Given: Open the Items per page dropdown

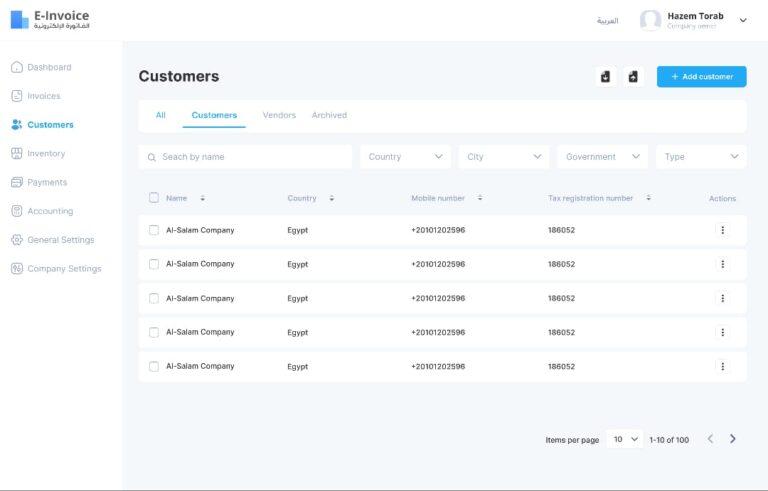Looking at the screenshot, I should [x=625, y=439].
